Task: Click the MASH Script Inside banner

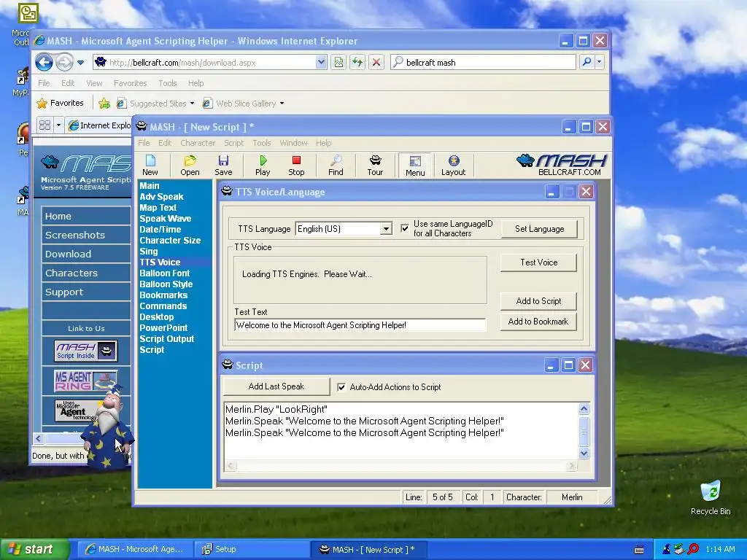Action: [86, 351]
